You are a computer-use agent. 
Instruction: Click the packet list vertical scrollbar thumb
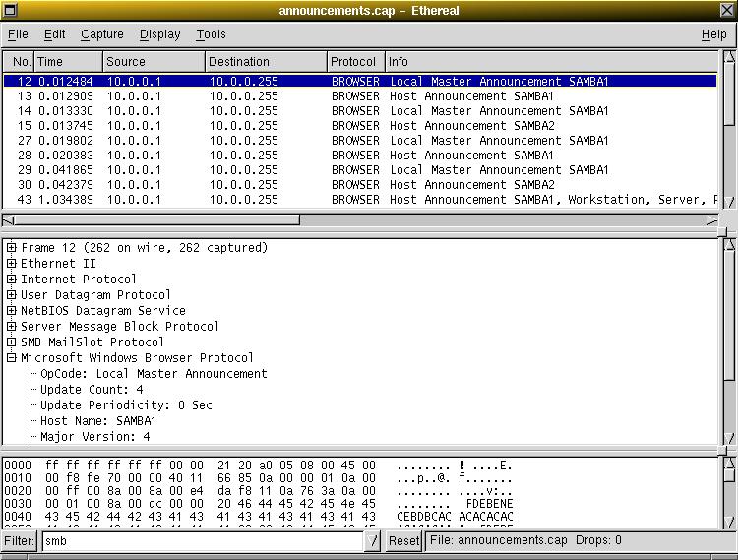729,94
